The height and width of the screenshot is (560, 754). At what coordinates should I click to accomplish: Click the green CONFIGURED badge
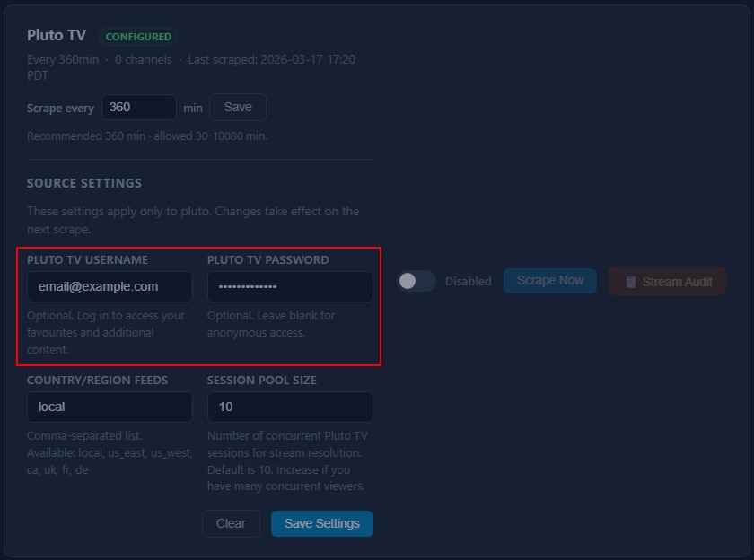coord(139,36)
